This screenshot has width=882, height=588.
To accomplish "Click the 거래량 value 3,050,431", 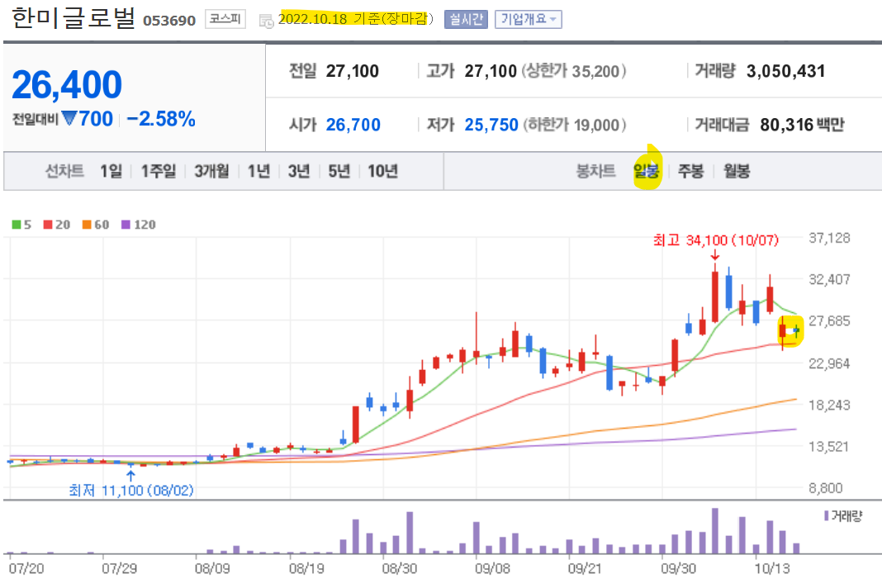I will pos(786,71).
